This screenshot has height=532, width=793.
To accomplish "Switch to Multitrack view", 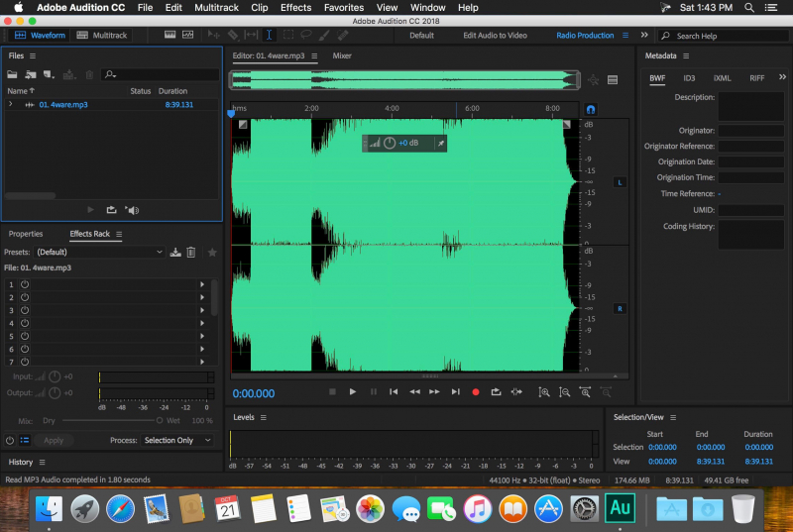I will tap(102, 35).
